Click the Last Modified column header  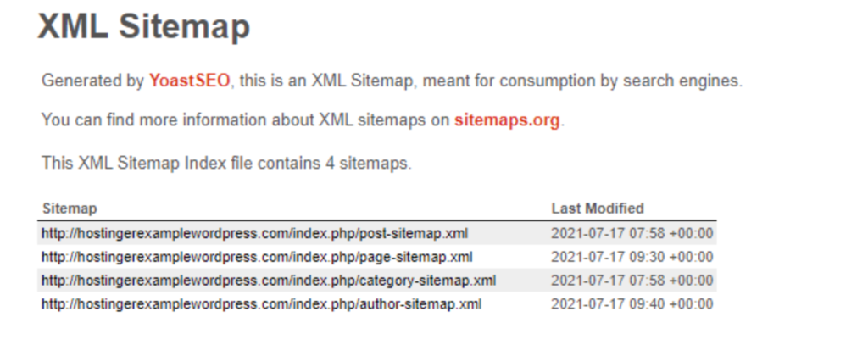click(x=598, y=209)
